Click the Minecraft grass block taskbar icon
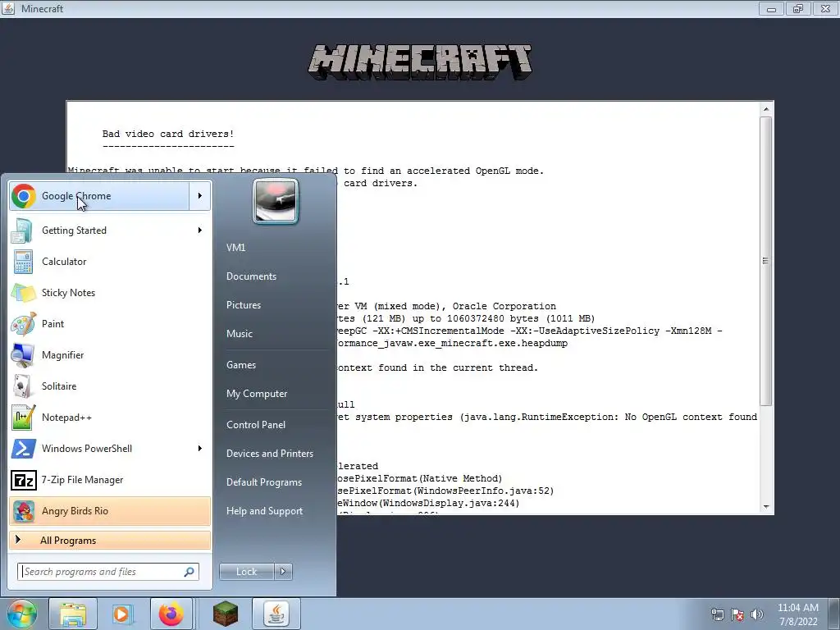Screen dimensions: 840x630 click(x=226, y=614)
